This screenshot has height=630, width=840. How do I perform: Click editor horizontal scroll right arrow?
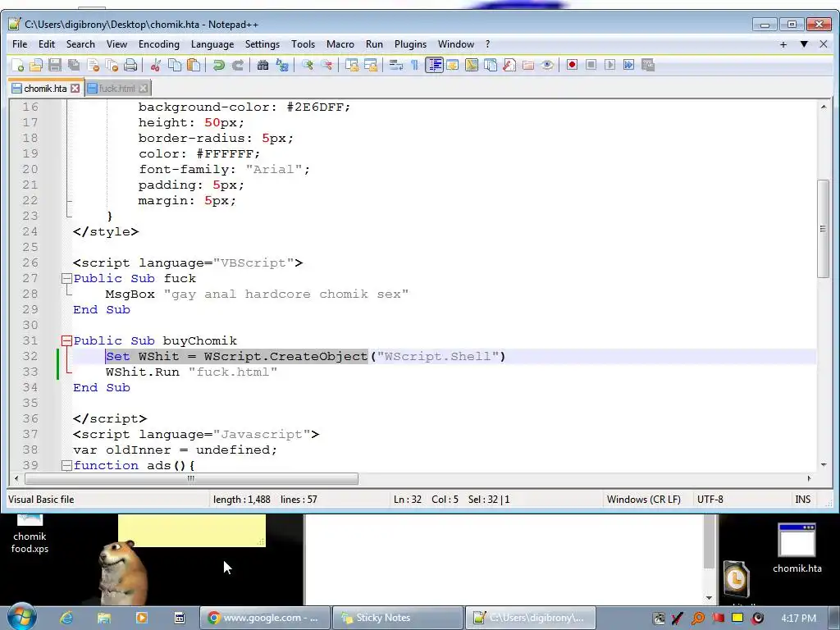point(808,478)
